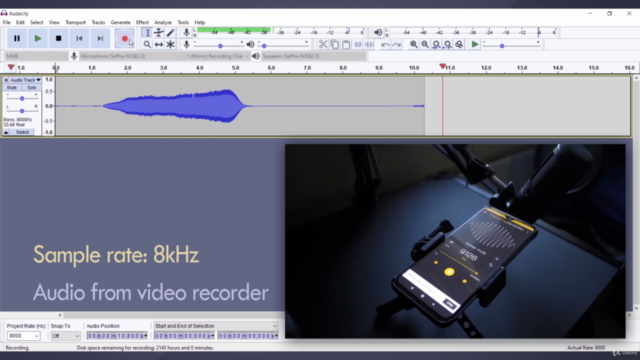Image resolution: width=640 pixels, height=360 pixels.
Task: Adjust the track gain slider
Action: (22, 98)
